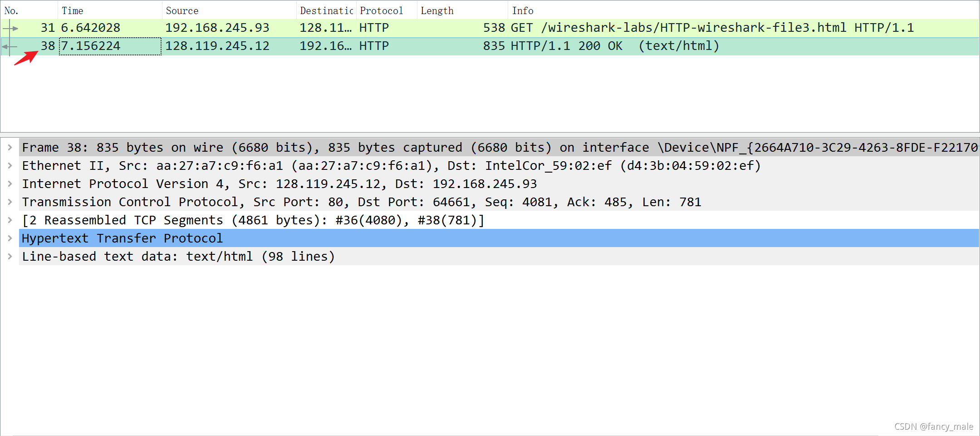Click source address 192.168.245.93 in packet list
Screen dimensions: 980x436
pos(217,28)
